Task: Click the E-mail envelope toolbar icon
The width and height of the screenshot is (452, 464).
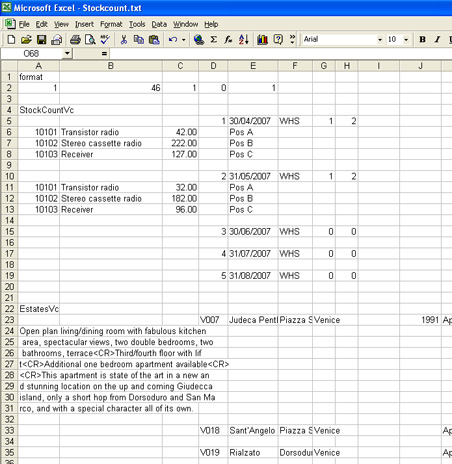Action: click(57, 40)
